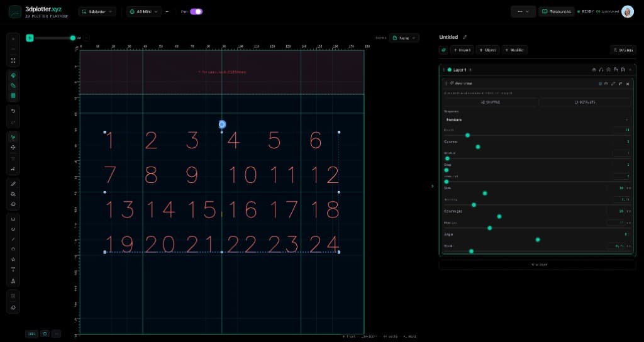
Task: Click the bottom-most eraser clear icon
Action: point(13,307)
